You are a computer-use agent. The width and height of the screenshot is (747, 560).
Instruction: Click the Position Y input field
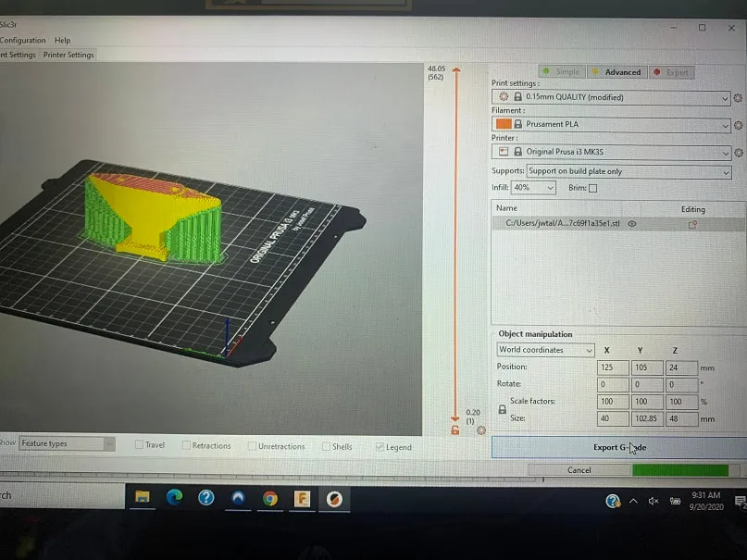pos(647,367)
